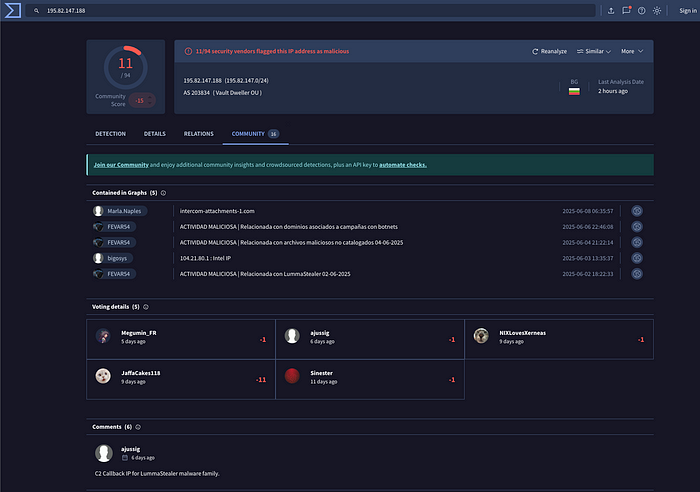Viewport: 700px width, 492px height.
Task: Click the Bulgaria flag icon
Action: tap(574, 91)
